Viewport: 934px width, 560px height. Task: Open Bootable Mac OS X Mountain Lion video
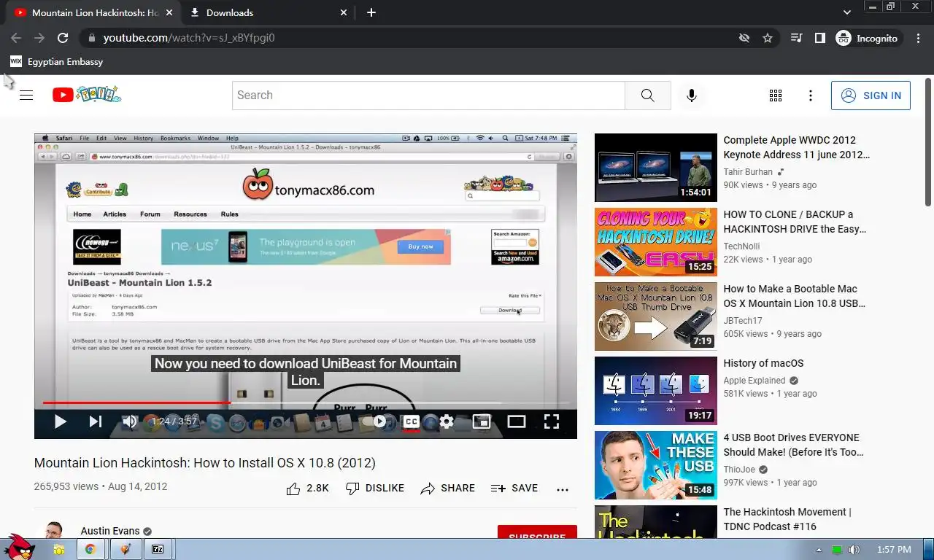pyautogui.click(x=794, y=296)
